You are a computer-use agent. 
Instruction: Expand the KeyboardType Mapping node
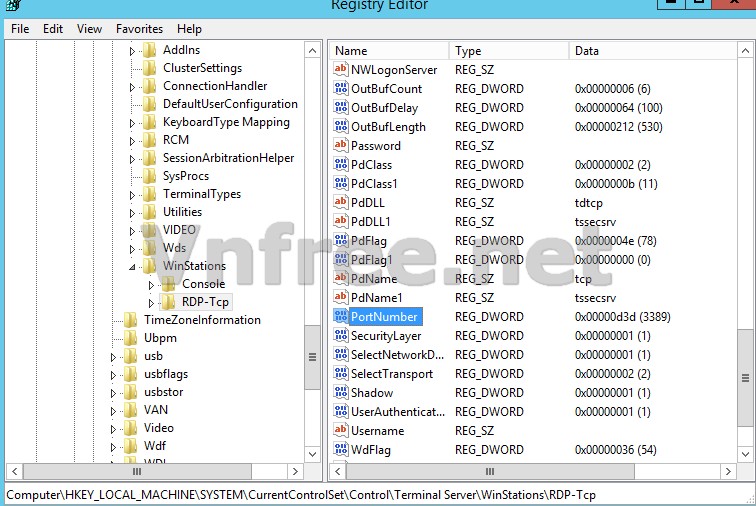132,123
